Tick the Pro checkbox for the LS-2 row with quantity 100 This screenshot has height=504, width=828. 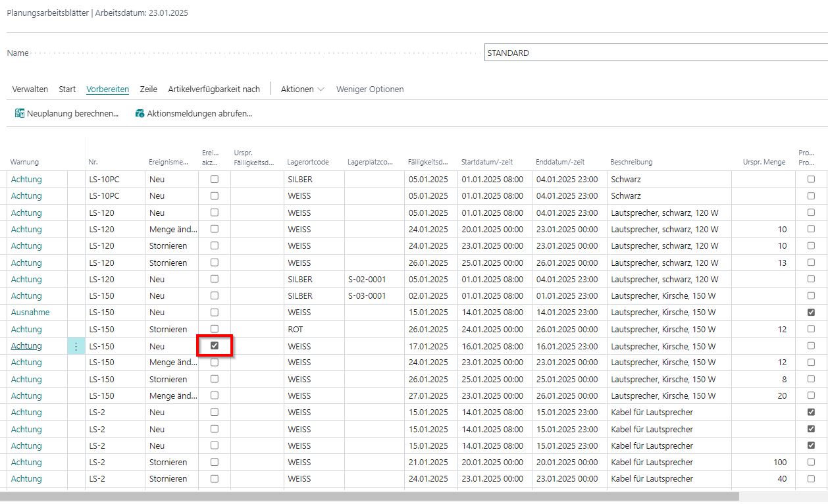[x=811, y=462]
